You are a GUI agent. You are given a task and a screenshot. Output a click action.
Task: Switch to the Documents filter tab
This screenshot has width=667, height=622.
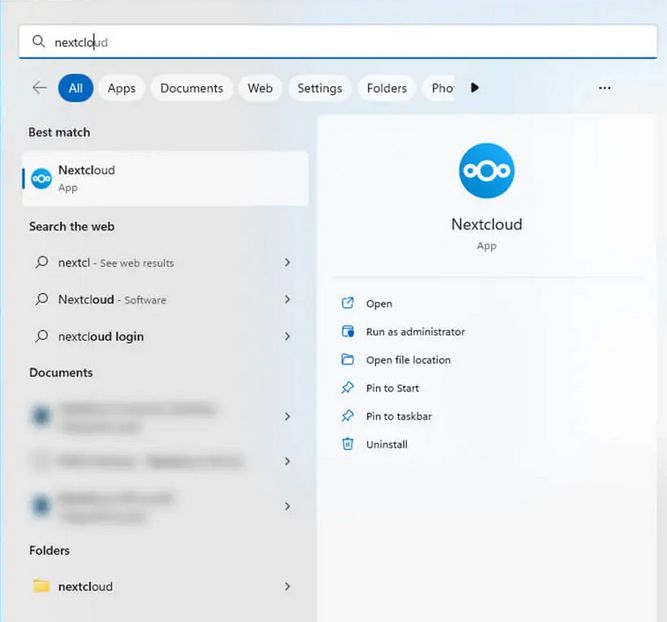click(x=191, y=88)
